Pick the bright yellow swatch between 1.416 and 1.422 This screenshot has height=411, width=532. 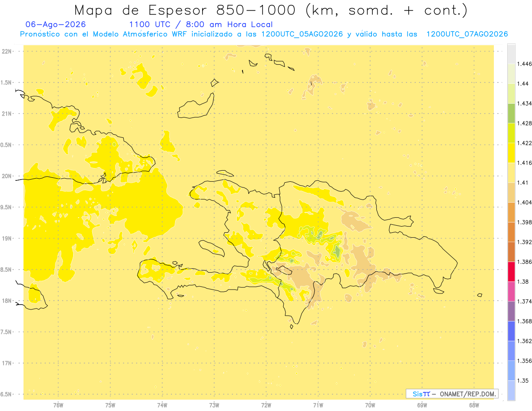511,153
